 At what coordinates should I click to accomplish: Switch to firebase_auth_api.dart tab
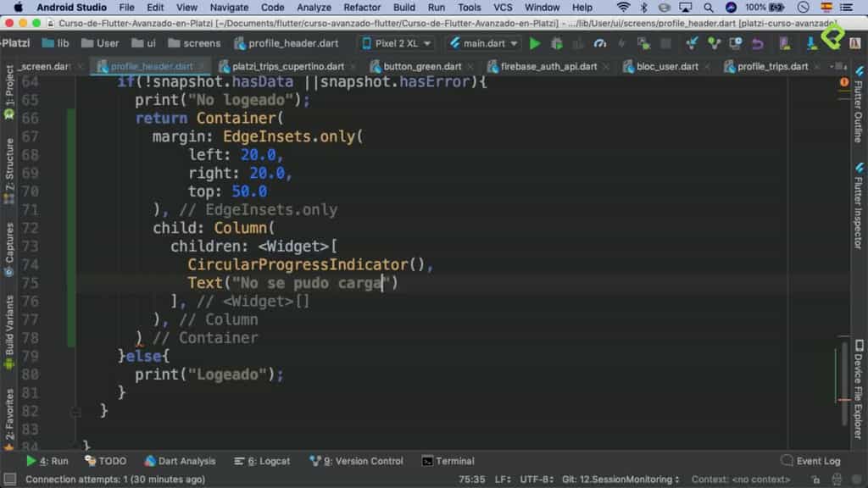(x=548, y=66)
